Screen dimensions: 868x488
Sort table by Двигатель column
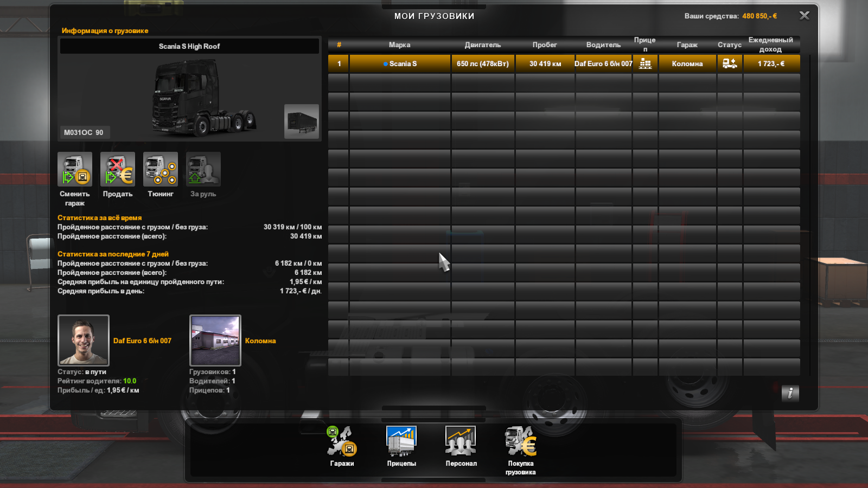pos(483,45)
